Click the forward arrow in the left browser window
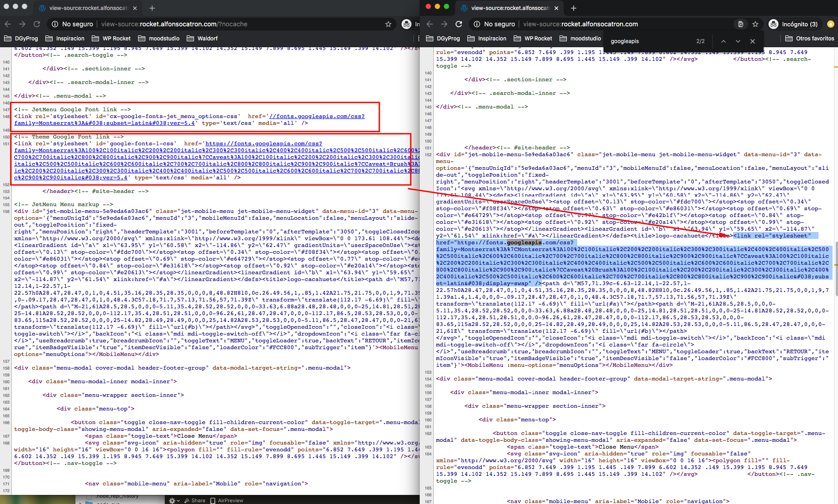The image size is (838, 504). point(22,24)
